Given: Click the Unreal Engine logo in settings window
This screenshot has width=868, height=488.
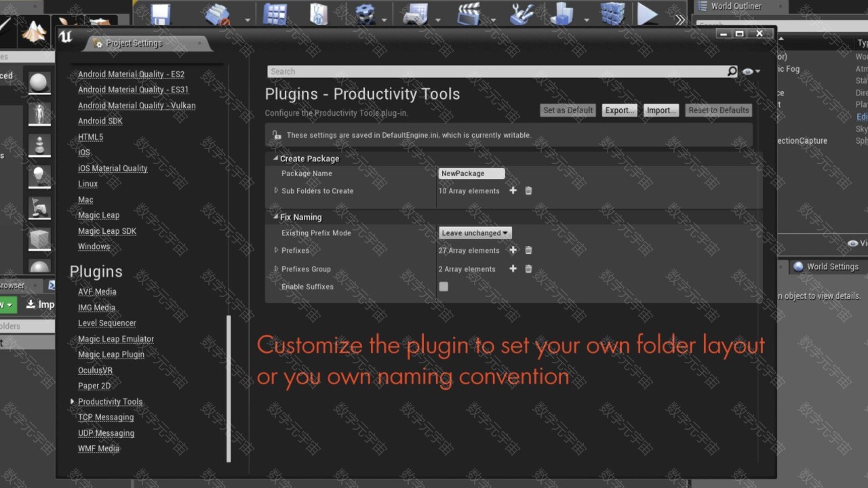Looking at the screenshot, I should (66, 37).
